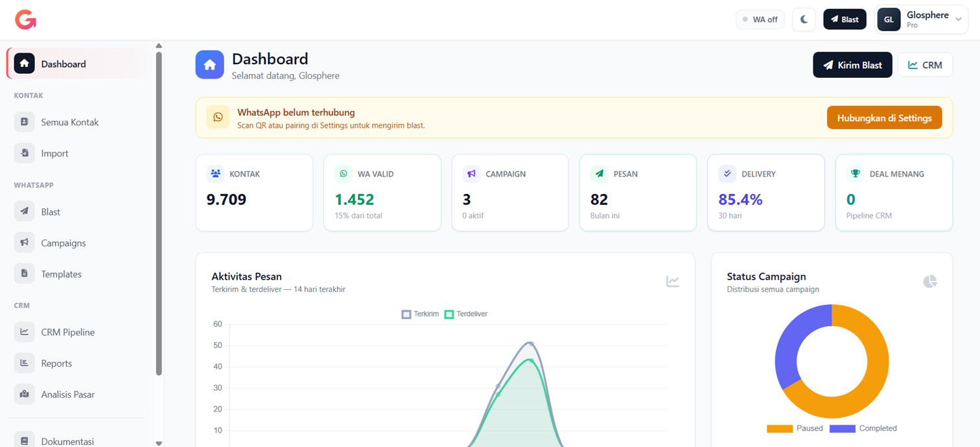
Task: Click the Reports bar chart icon
Action: (24, 363)
